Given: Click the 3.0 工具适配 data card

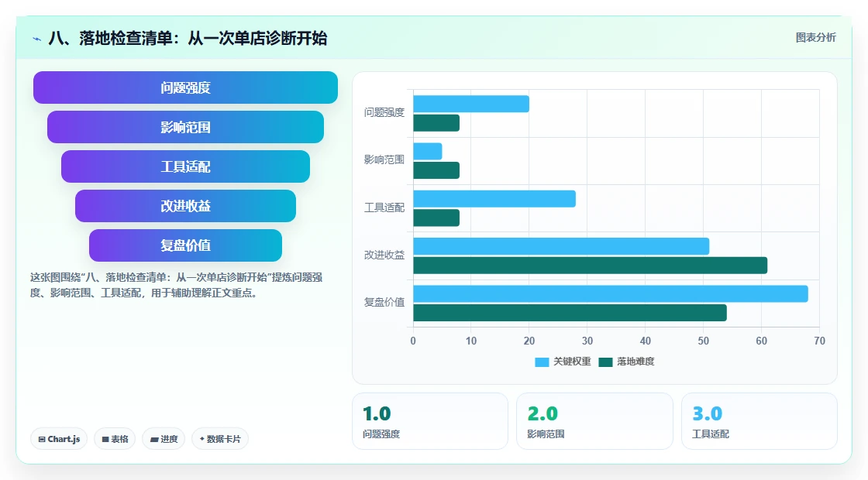Looking at the screenshot, I should pyautogui.click(x=759, y=421).
